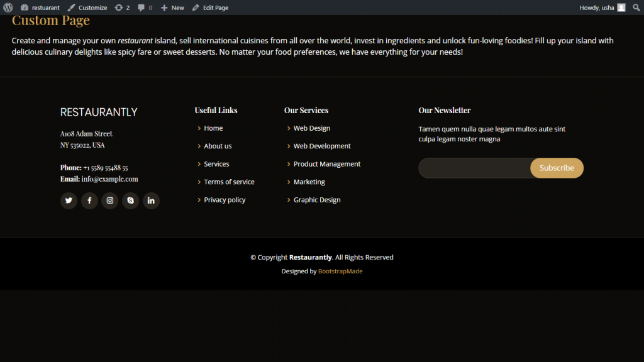Open the LinkedIn social icon
Image resolution: width=644 pixels, height=362 pixels.
(x=151, y=200)
